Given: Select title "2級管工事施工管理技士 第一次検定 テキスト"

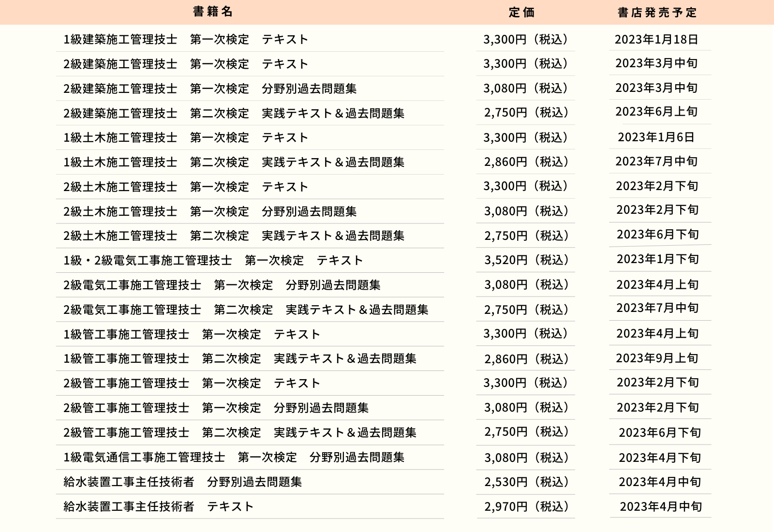Looking at the screenshot, I should point(192,383).
